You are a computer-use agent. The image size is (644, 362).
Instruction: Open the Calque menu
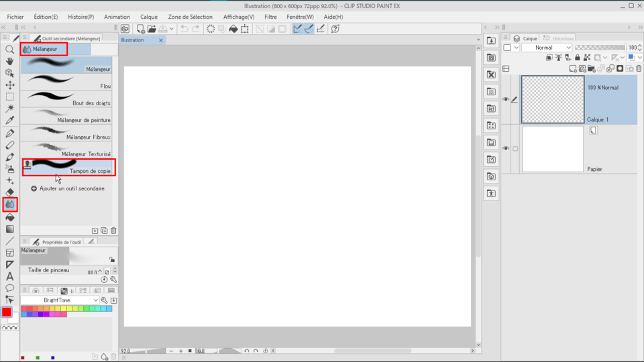pos(149,17)
